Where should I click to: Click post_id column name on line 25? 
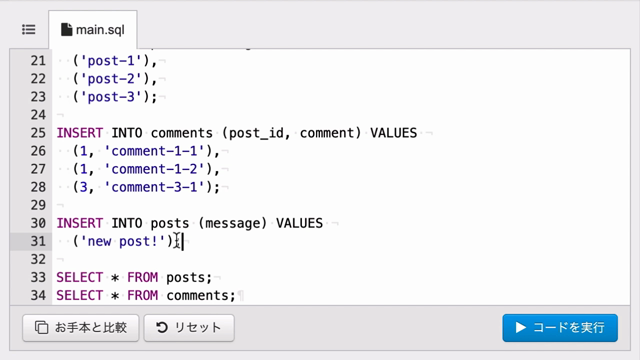coord(256,133)
